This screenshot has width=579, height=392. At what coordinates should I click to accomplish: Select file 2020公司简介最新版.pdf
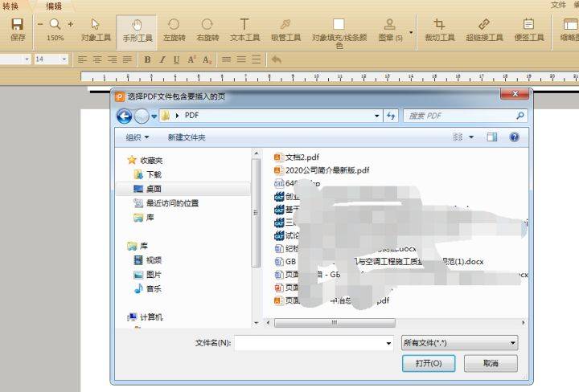pyautogui.click(x=322, y=170)
